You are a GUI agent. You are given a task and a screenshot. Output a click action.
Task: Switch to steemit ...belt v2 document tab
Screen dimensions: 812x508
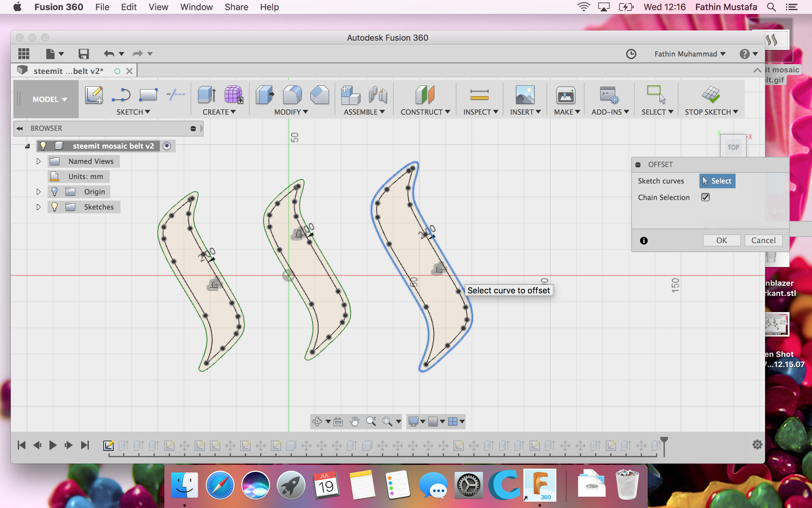[x=69, y=71]
